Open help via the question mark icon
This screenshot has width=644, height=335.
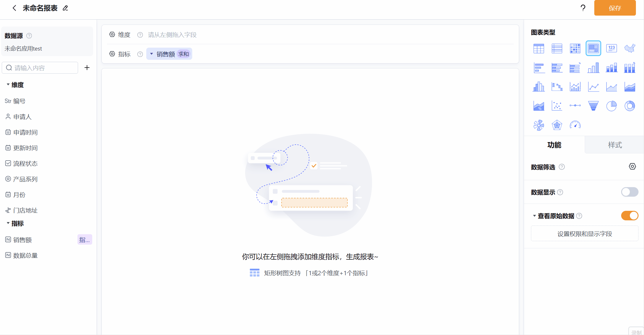click(x=583, y=8)
